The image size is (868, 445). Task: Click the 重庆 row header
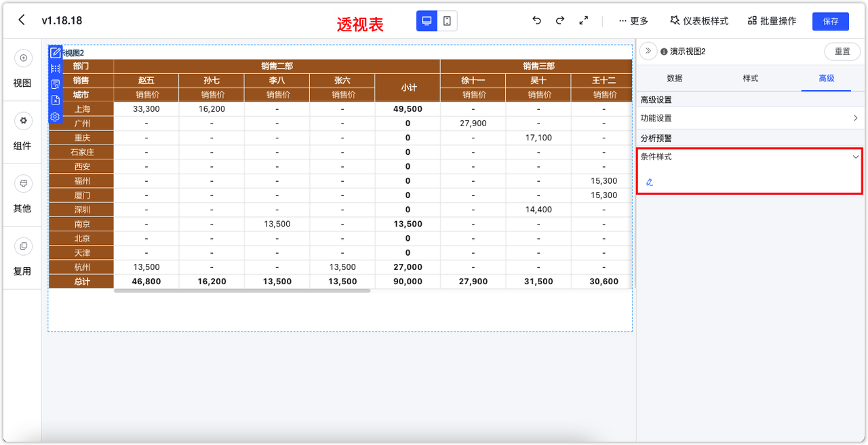pyautogui.click(x=81, y=138)
